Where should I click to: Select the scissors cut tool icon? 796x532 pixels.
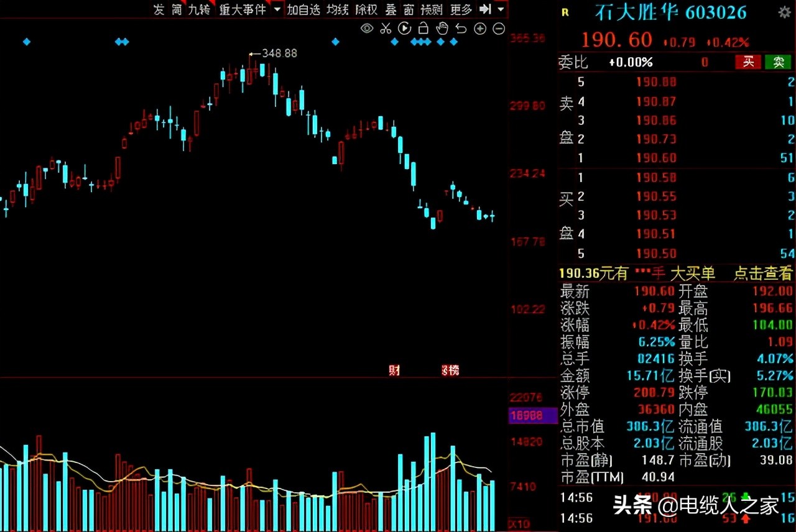point(386,28)
